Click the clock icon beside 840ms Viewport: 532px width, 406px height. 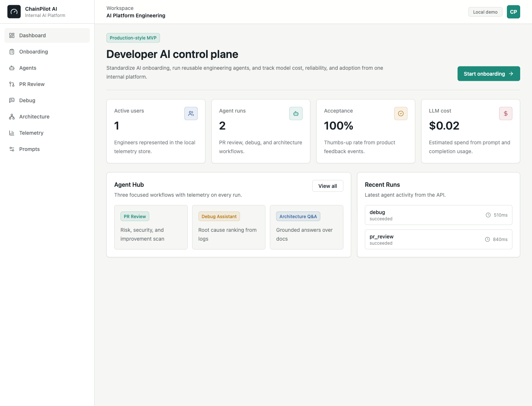click(x=487, y=239)
